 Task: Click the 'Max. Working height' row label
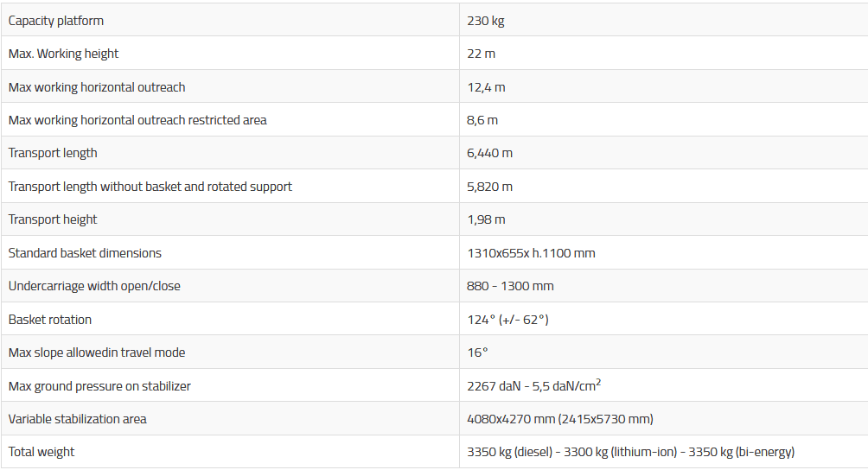[63, 54]
